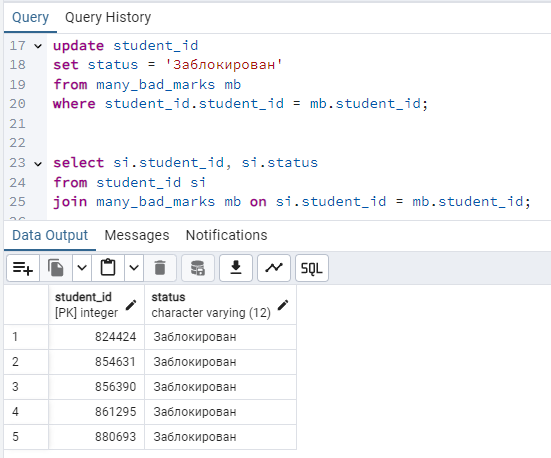Screen dimensions: 551x458
Task: Collapse the update statement at line 17
Action: pyautogui.click(x=38, y=46)
